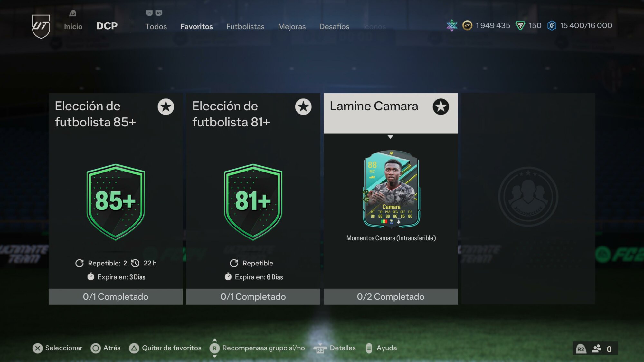The image size is (644, 362).
Task: Click the Ultimate Team shield logo
Action: (41, 26)
